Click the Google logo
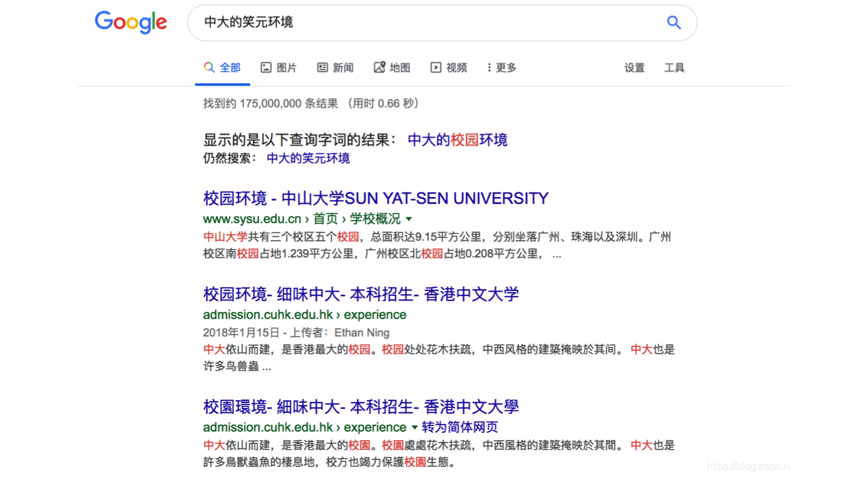This screenshot has height=478, width=868. [131, 23]
